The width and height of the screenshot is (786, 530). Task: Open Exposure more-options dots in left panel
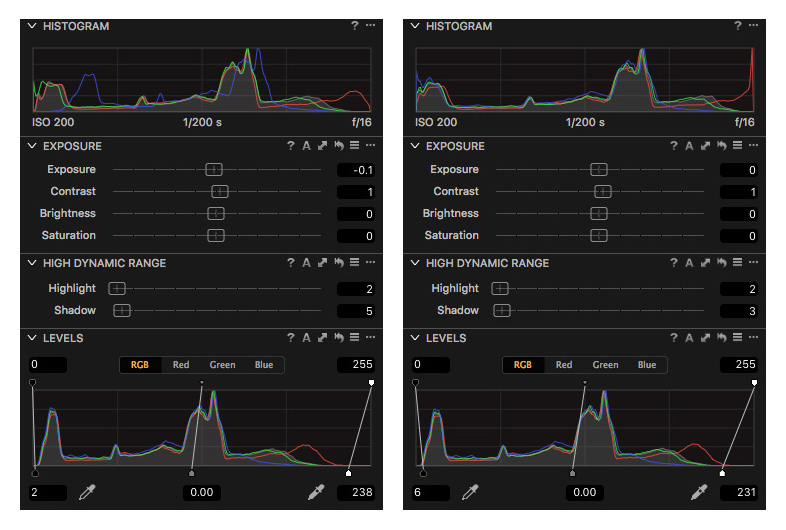click(x=370, y=145)
